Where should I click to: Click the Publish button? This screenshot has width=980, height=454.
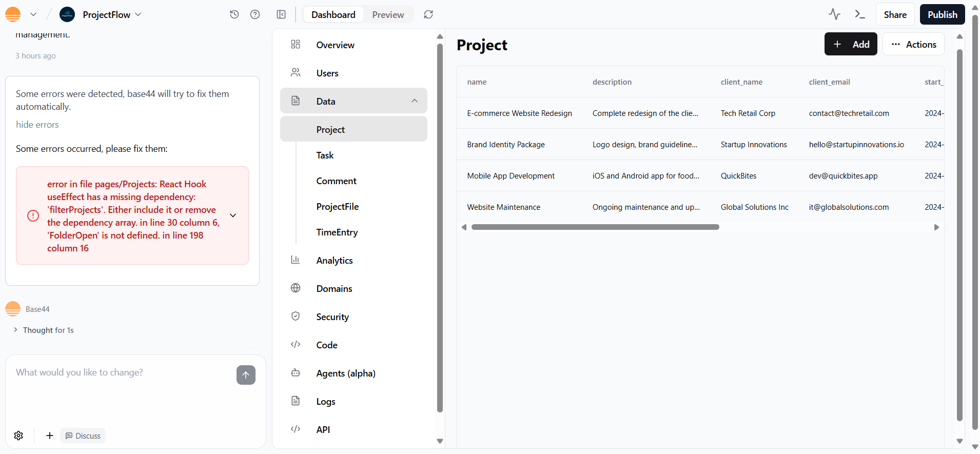point(943,15)
